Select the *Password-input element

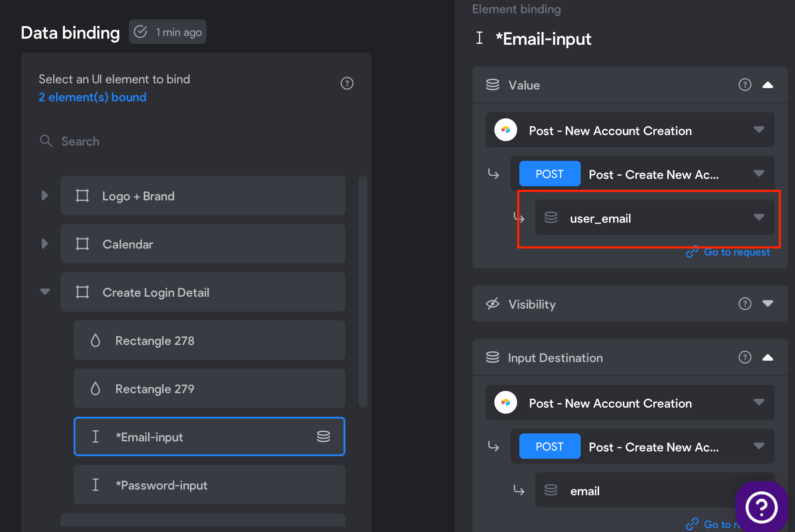click(209, 485)
